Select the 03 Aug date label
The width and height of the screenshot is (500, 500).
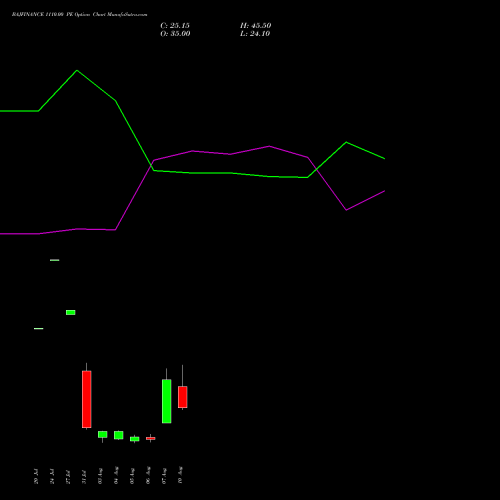(100, 476)
